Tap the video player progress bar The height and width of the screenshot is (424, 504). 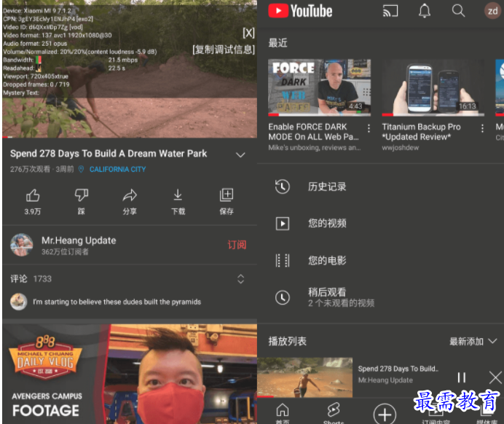(130, 137)
